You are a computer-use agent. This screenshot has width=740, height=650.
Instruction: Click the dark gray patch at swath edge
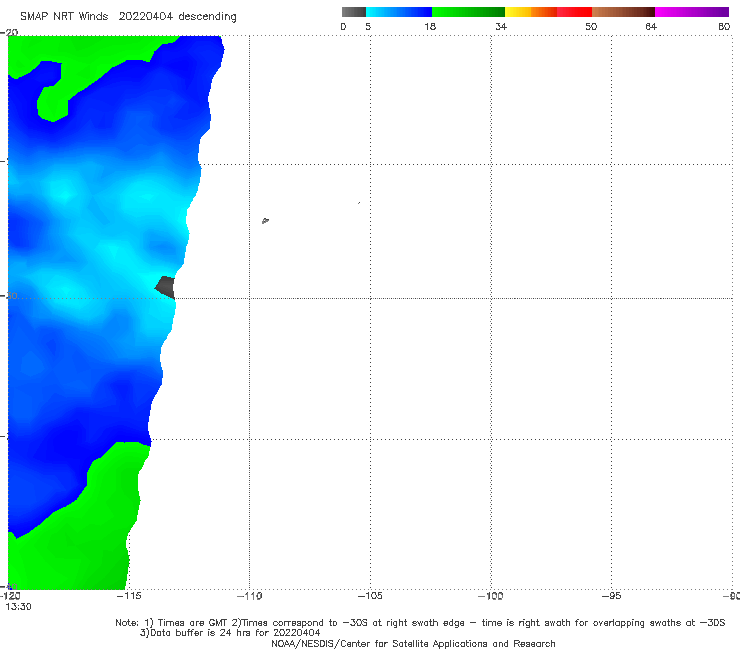point(166,287)
